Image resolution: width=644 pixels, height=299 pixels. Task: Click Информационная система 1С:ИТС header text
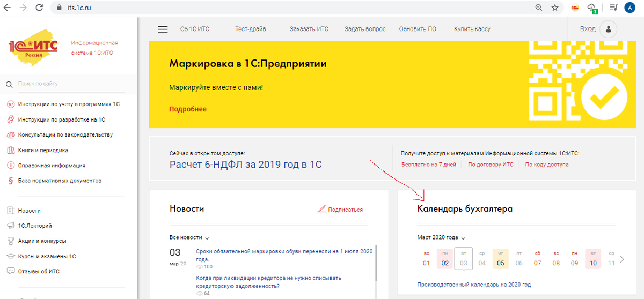click(94, 48)
